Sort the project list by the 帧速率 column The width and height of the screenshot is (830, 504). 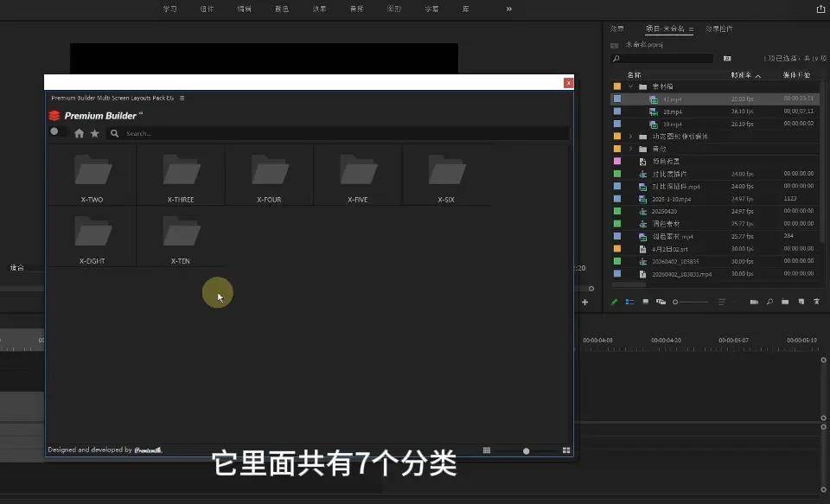tap(741, 75)
